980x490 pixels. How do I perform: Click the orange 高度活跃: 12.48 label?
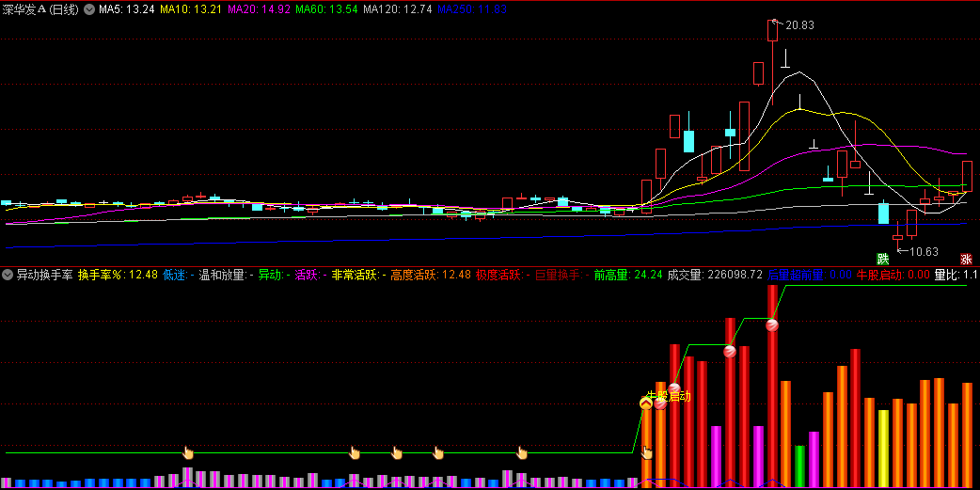431,275
